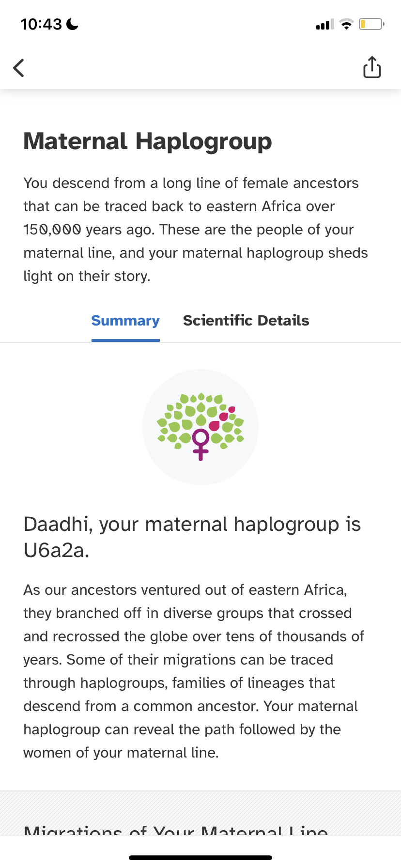This screenshot has height=868, width=401.
Task: Select the Summary tab
Action: 125,321
